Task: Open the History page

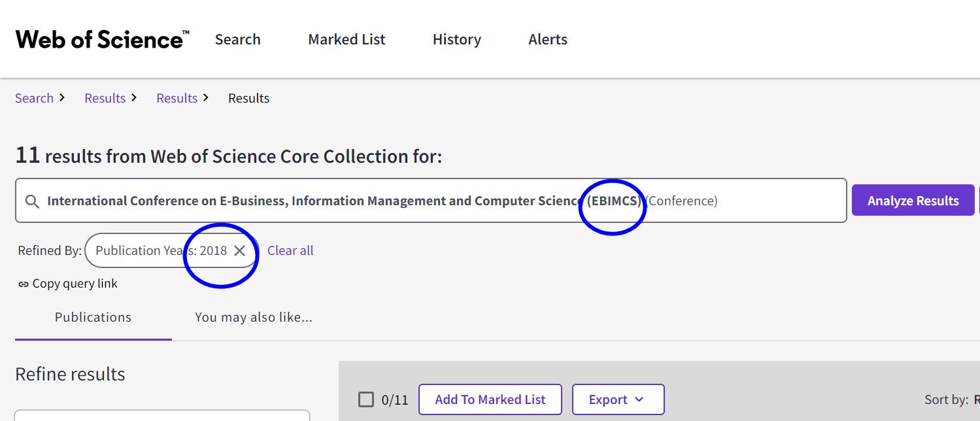Action: 457,39
